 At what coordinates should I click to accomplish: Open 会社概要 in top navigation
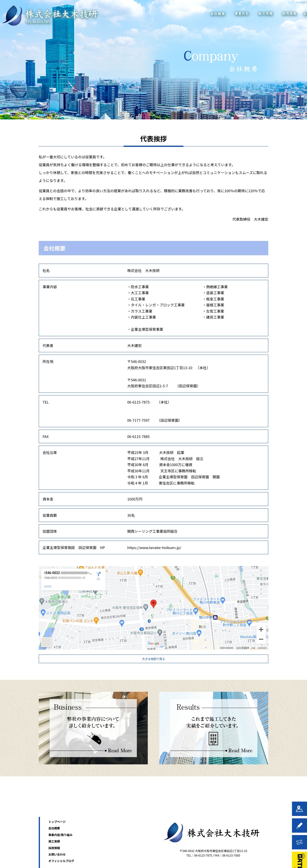(218, 14)
